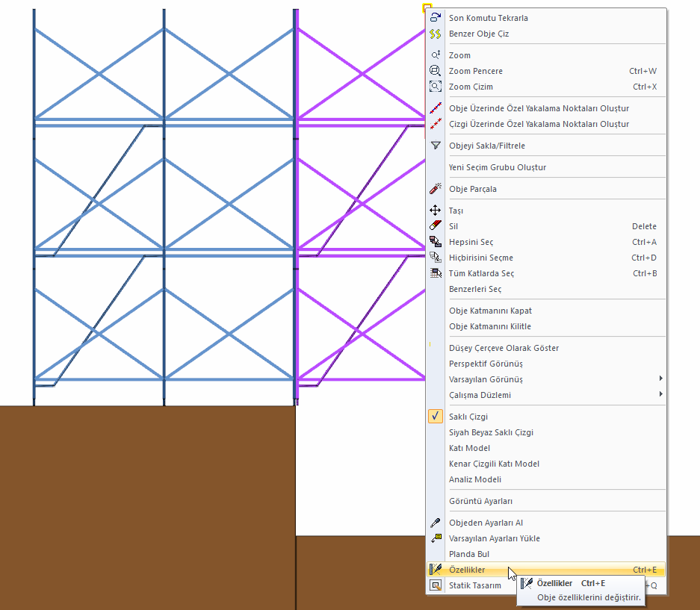Open Görüntü Ayarları
Viewport: 700px width, 610px height.
pyautogui.click(x=480, y=501)
